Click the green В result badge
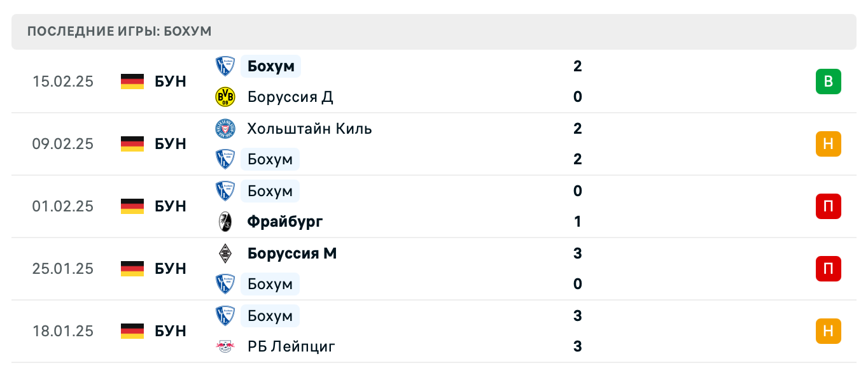The height and width of the screenshot is (377, 868). point(827,82)
